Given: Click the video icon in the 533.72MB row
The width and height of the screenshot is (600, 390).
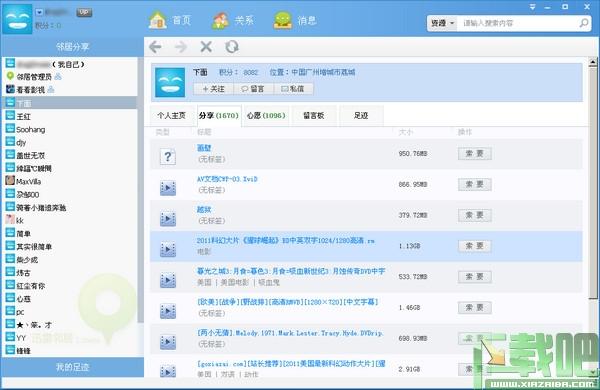Looking at the screenshot, I should (x=168, y=280).
